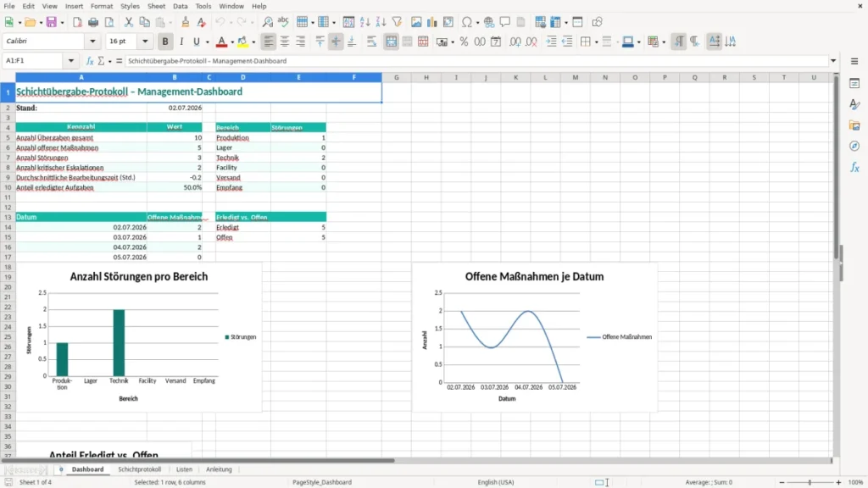
Task: Click the English (USA) language status
Action: [496, 482]
